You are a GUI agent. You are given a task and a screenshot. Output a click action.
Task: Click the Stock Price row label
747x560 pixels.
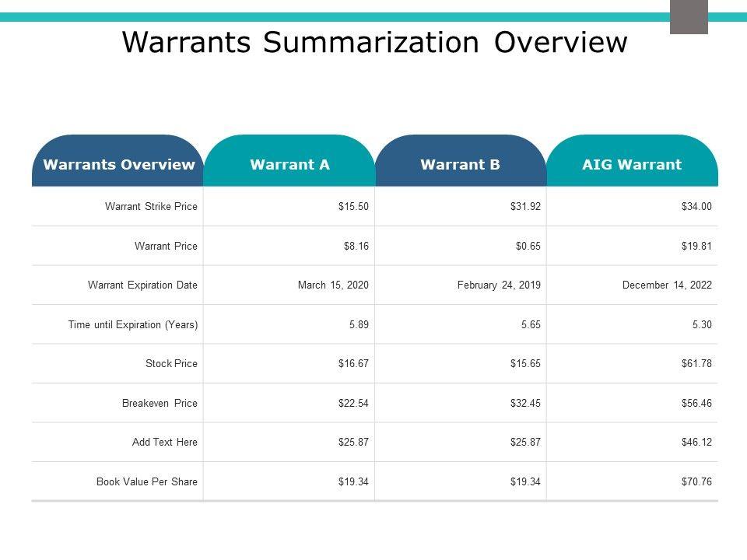click(171, 363)
